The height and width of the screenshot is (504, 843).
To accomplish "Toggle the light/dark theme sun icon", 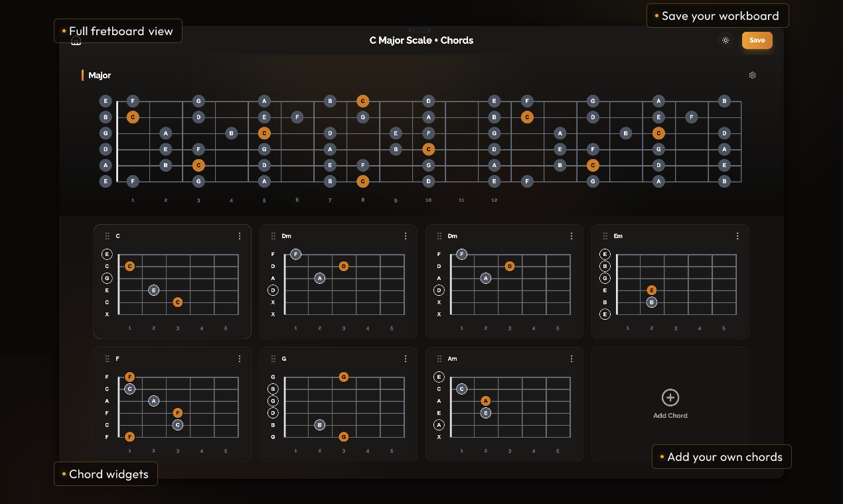I will (x=726, y=40).
